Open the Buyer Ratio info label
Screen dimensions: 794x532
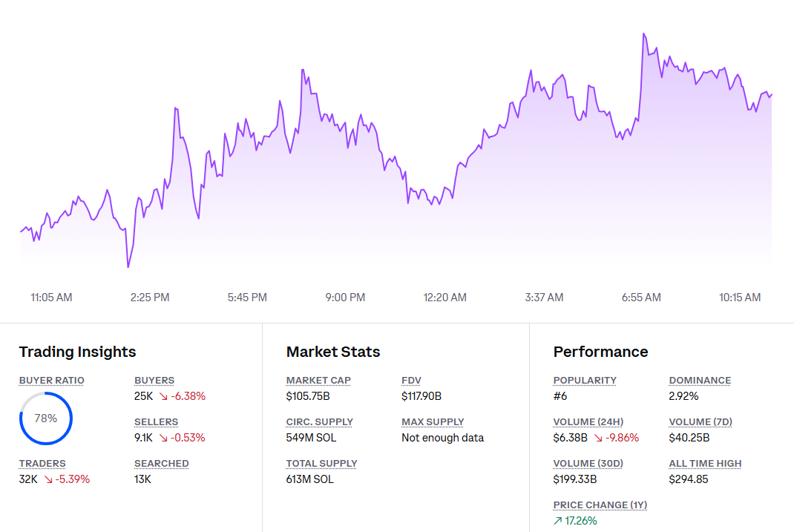[51, 380]
